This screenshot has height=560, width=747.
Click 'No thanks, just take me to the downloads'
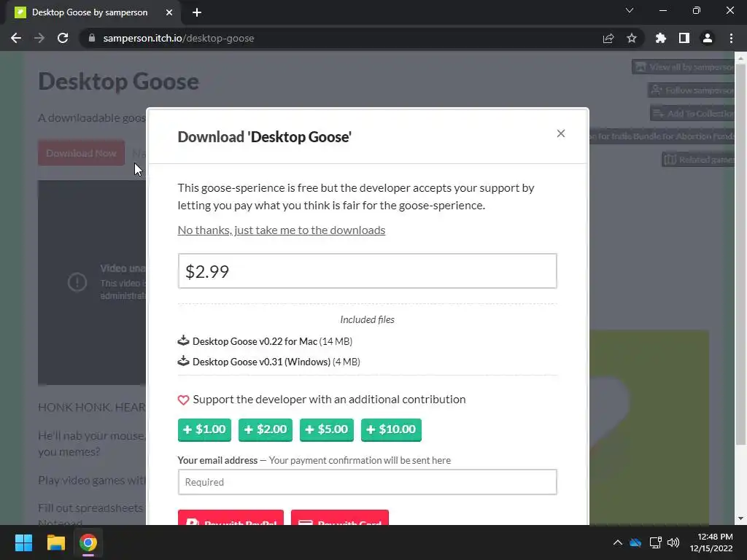coord(281,230)
